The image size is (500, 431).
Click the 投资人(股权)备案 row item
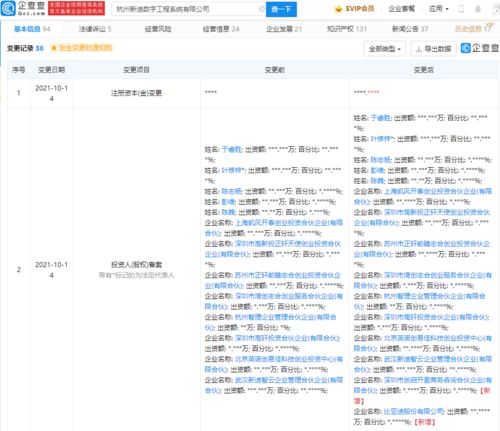tap(136, 265)
